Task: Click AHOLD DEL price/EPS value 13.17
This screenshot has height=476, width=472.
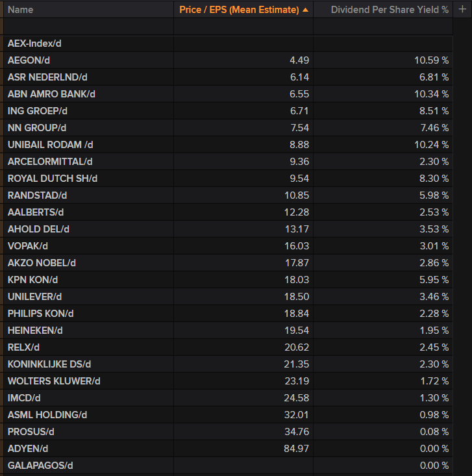Action: point(297,229)
